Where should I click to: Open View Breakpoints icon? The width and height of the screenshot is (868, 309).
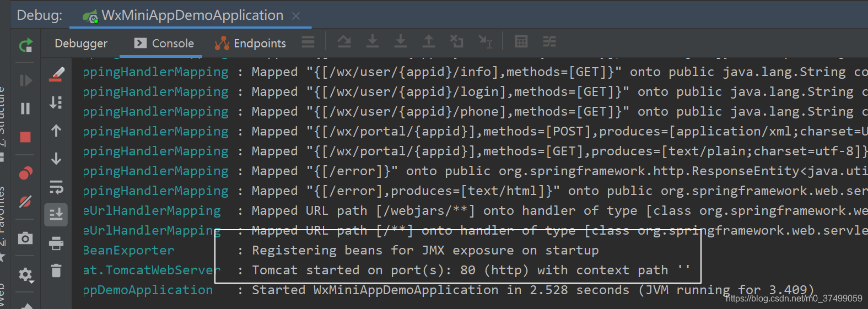[x=25, y=174]
